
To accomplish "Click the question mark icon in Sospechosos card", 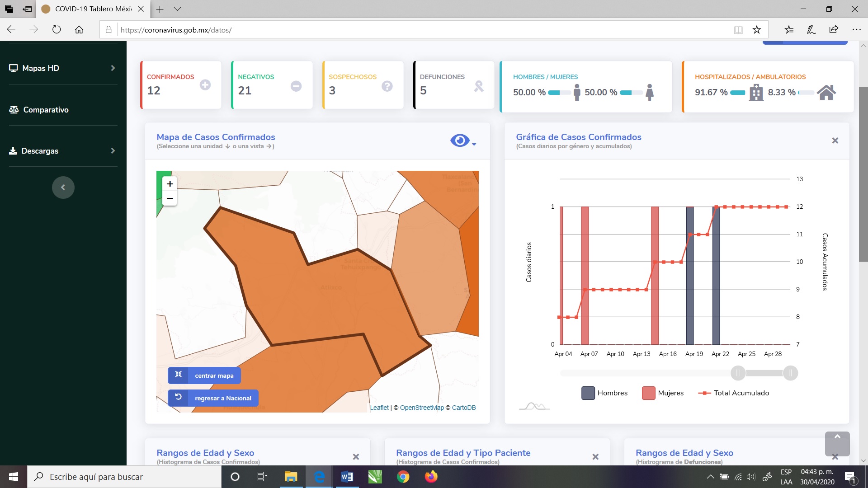I will pos(387,86).
